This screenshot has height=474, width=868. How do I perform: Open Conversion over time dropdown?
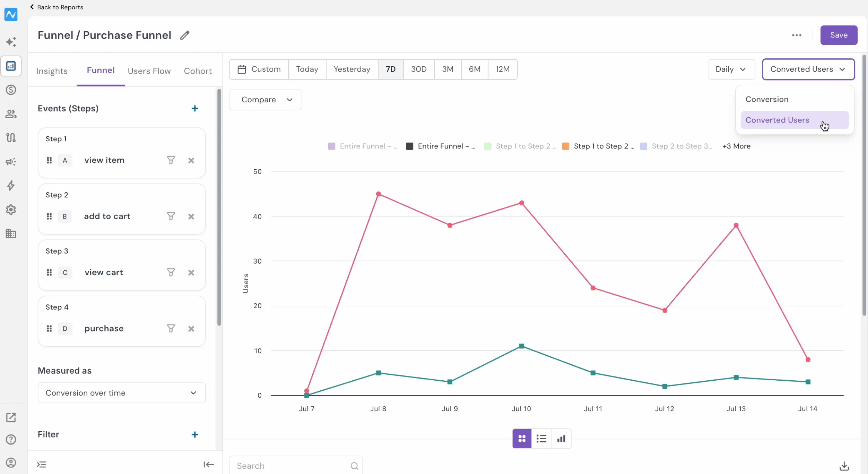(122, 393)
